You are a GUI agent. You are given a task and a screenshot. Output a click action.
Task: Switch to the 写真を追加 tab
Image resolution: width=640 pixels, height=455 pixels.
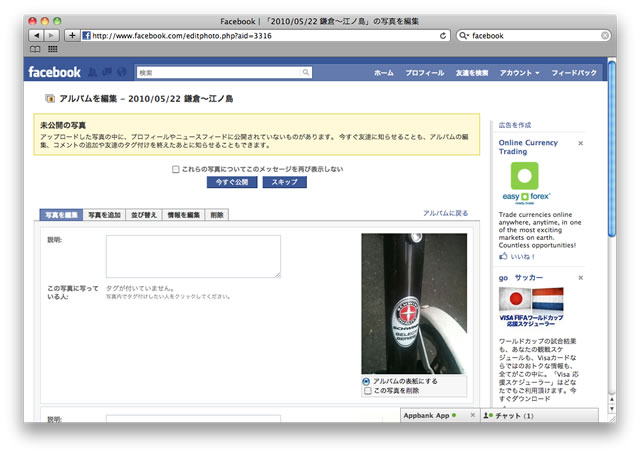[104, 215]
